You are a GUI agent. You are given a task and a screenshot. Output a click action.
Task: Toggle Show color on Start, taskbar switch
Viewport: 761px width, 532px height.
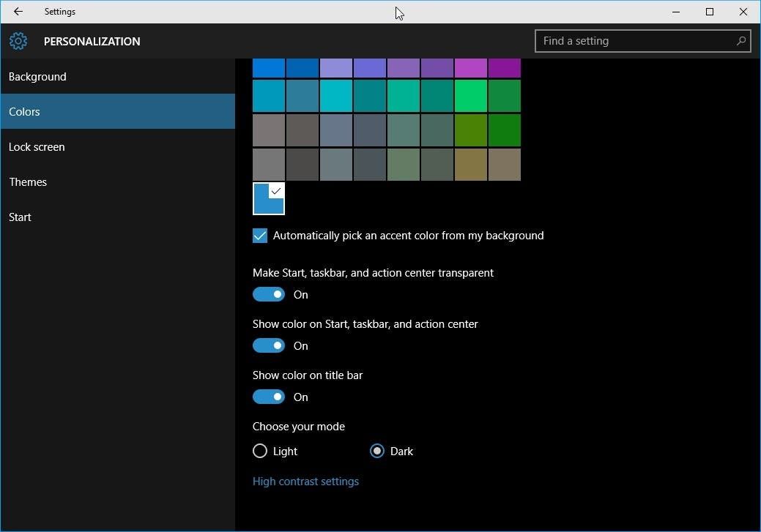(x=268, y=346)
